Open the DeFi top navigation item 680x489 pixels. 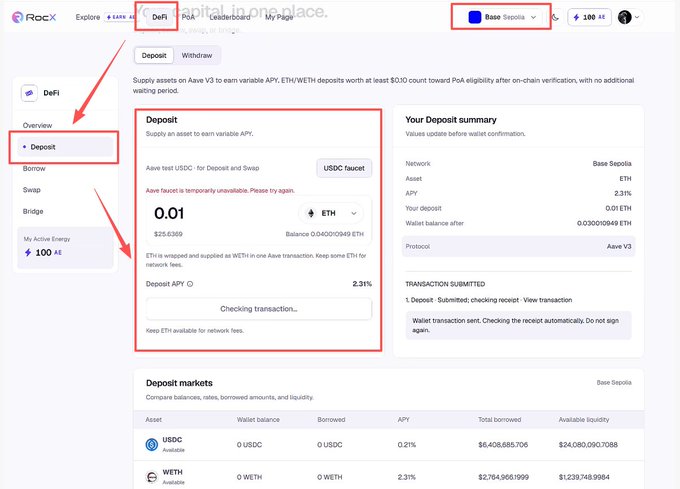160,17
